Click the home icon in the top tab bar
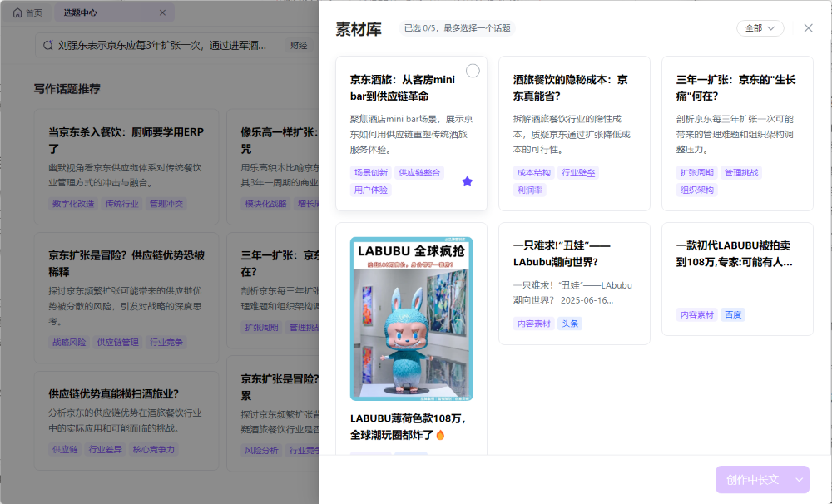Viewport: 832px width, 504px height. tap(17, 12)
